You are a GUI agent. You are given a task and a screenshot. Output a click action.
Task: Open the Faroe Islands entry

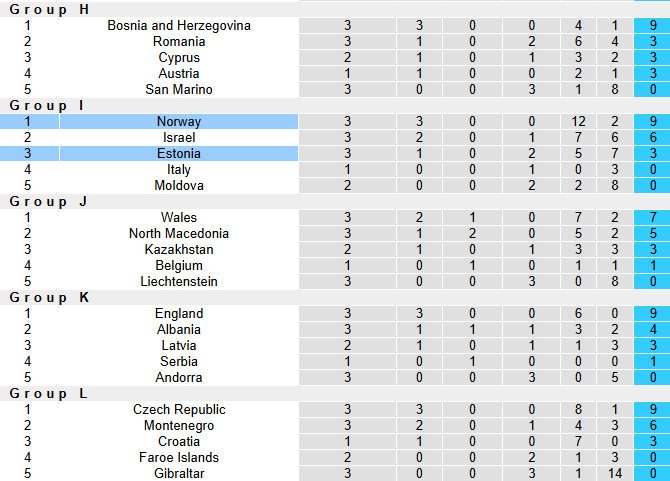[x=179, y=458]
